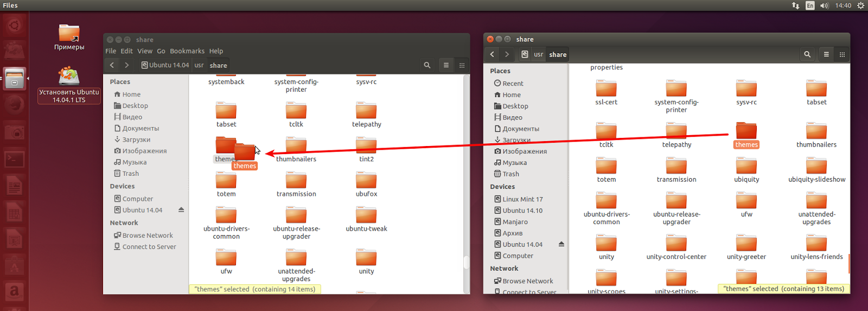Open the keyboard layout 'En' indicator
Image resolution: width=868 pixels, height=311 pixels.
click(810, 5)
